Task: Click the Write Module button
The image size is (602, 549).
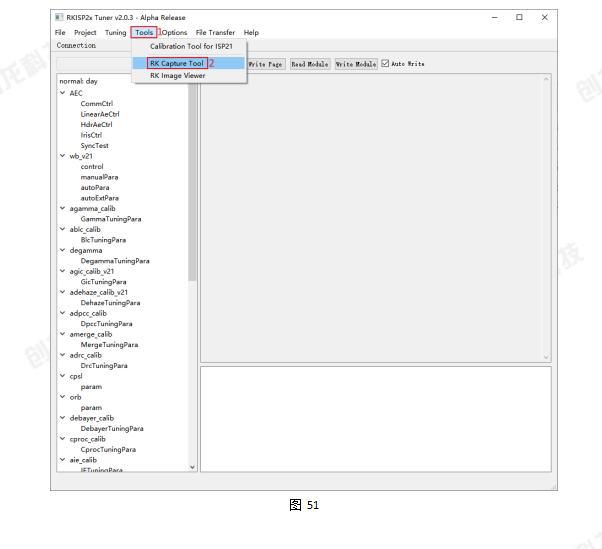Action: pyautogui.click(x=356, y=64)
